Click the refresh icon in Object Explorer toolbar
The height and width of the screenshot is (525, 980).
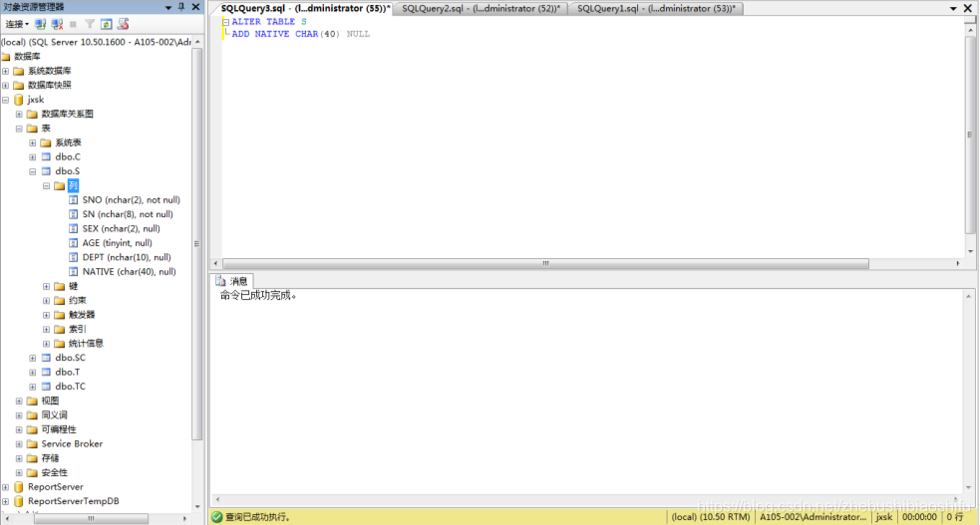click(107, 24)
